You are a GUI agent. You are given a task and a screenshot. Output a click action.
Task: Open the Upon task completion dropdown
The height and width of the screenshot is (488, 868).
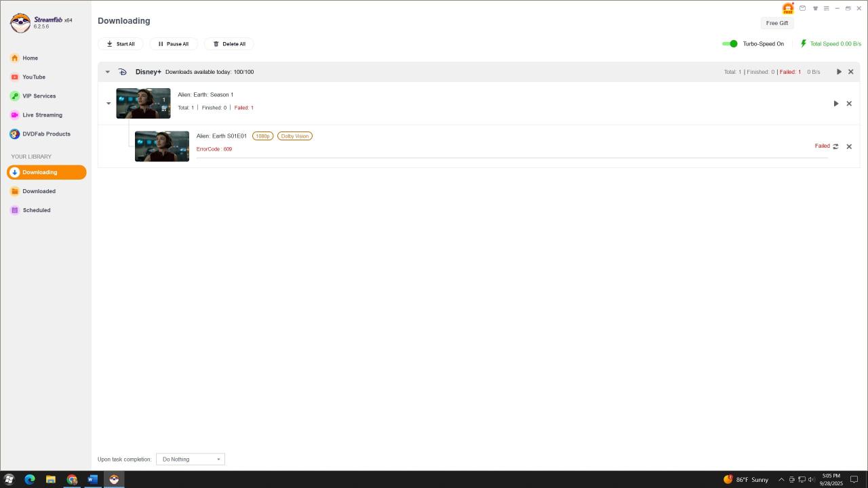[x=191, y=460]
